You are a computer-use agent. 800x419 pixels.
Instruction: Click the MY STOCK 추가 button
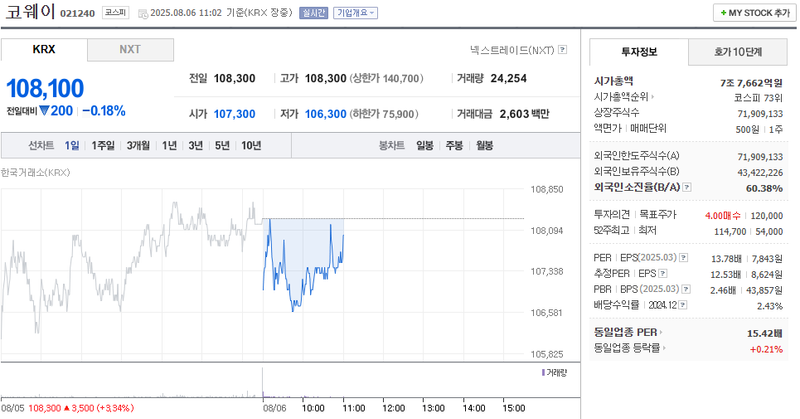pyautogui.click(x=755, y=13)
